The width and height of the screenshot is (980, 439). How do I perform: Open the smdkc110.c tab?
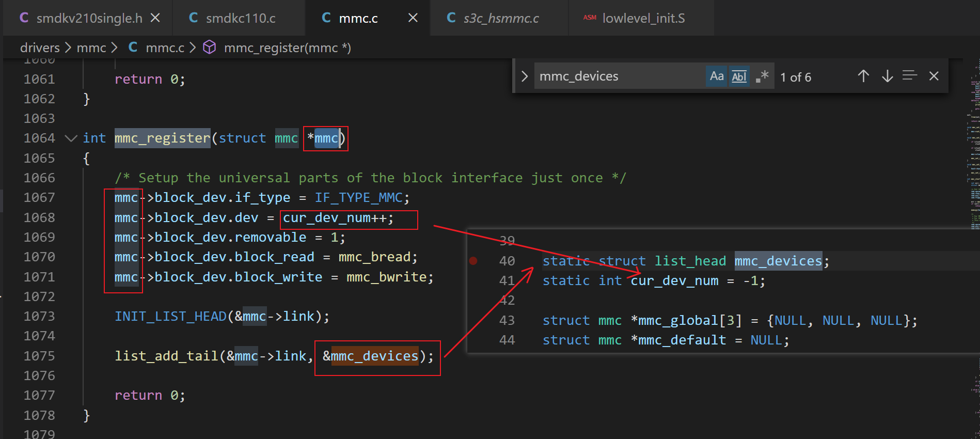tap(240, 18)
